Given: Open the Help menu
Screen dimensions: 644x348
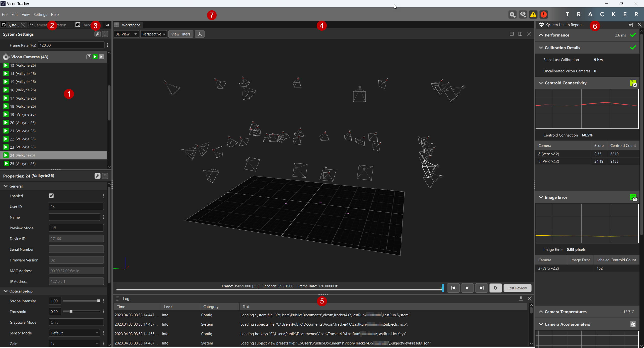Looking at the screenshot, I should point(55,15).
